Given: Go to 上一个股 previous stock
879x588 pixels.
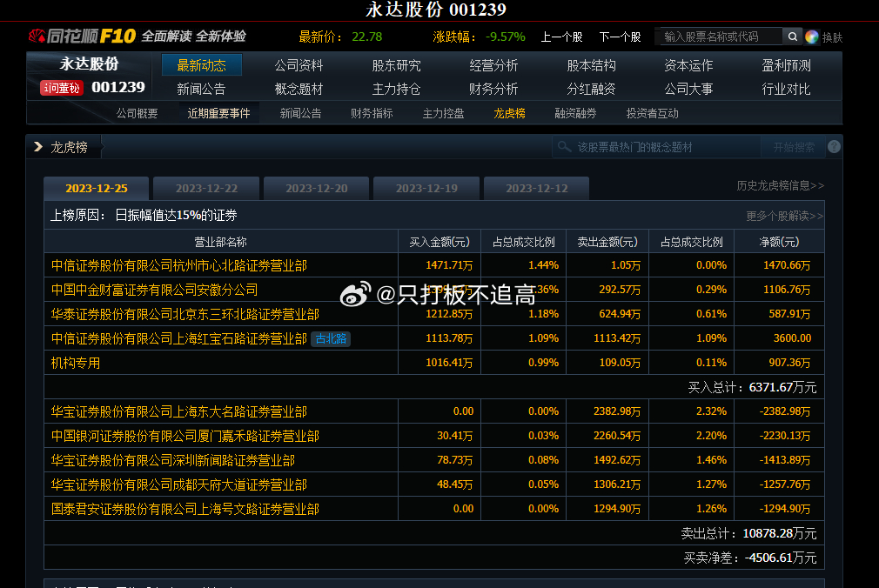Looking at the screenshot, I should click(561, 37).
